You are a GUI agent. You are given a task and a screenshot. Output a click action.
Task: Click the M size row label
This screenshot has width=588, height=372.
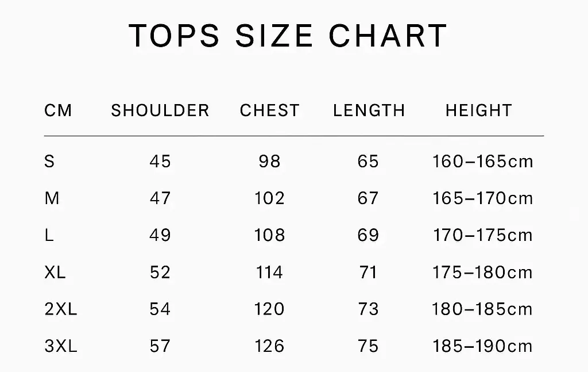pyautogui.click(x=52, y=198)
